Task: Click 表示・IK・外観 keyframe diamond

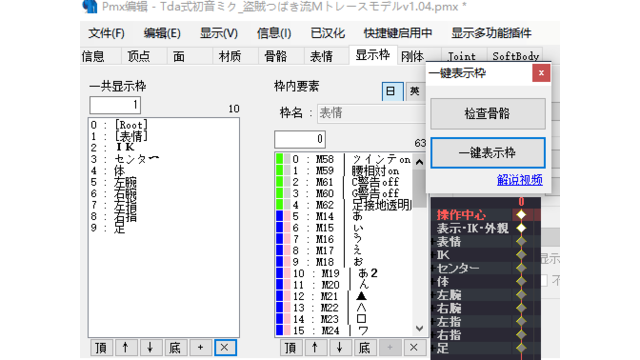Action: click(x=521, y=228)
